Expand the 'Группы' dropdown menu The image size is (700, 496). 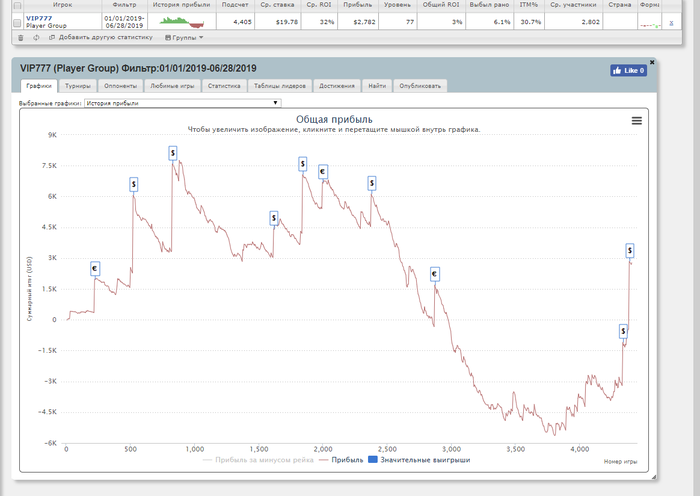pos(184,38)
